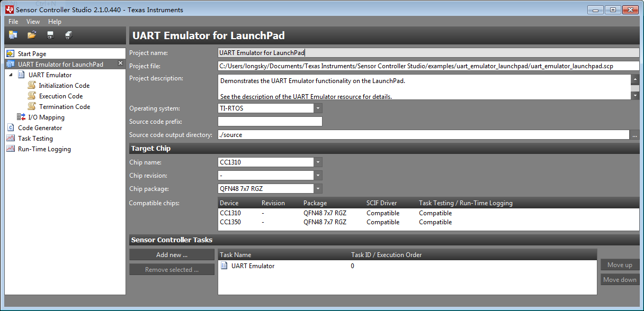Click the Code Generator file icon
This screenshot has width=644, height=311.
point(10,128)
